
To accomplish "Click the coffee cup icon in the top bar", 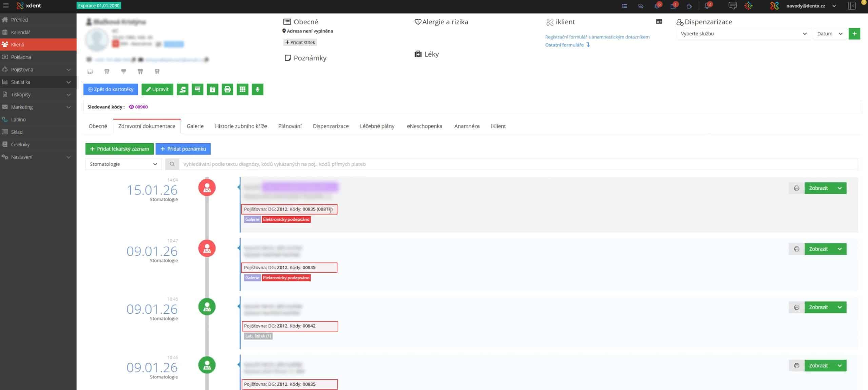I will coord(689,6).
